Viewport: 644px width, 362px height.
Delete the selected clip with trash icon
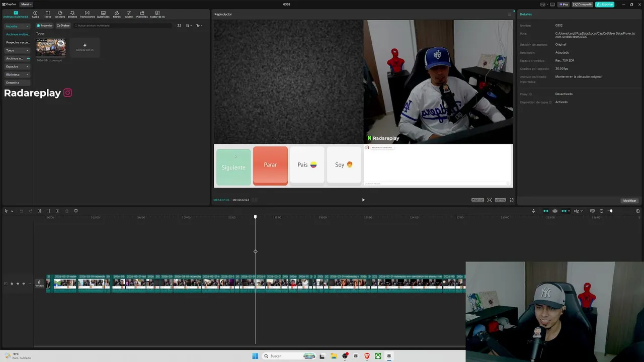tap(67, 211)
